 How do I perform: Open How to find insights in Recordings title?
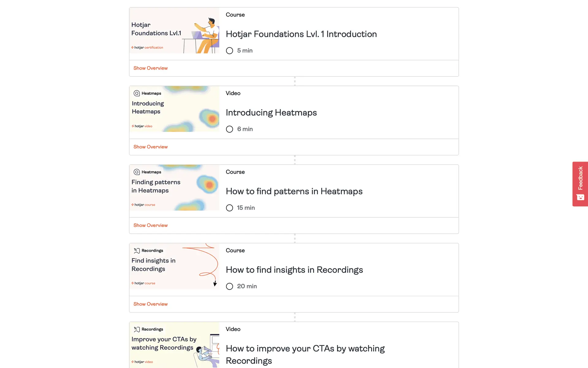(x=294, y=270)
